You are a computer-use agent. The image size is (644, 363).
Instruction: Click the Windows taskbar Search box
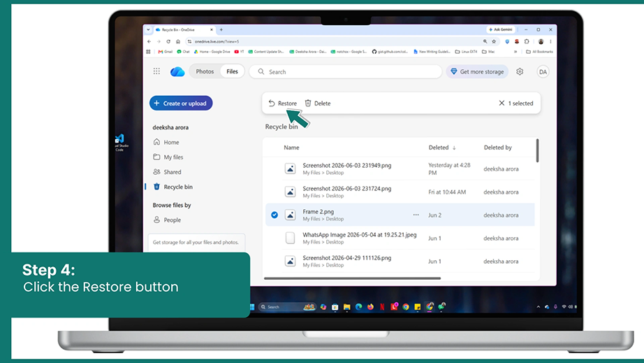pos(287,306)
